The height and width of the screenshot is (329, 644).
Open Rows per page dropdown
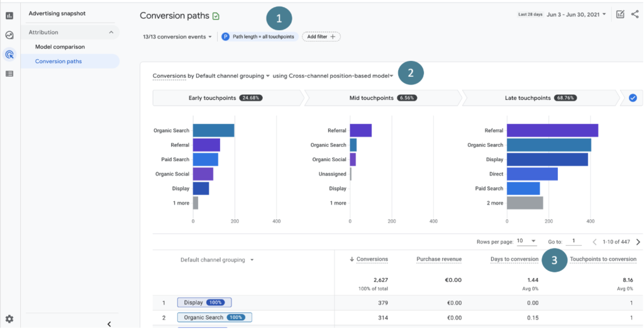526,241
